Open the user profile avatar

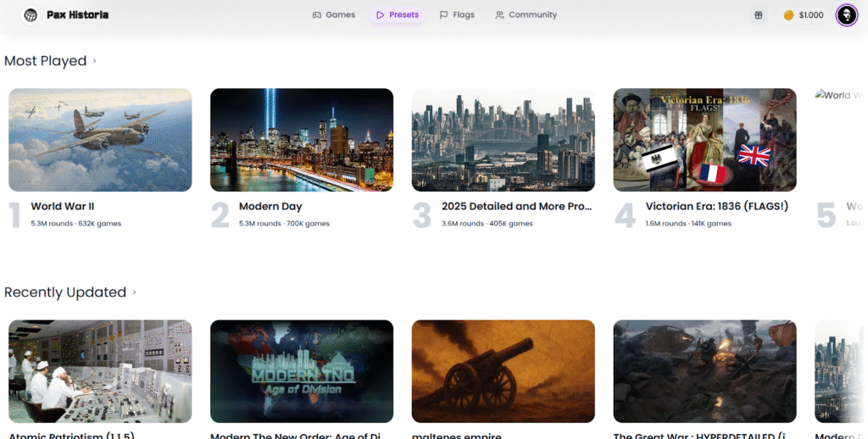[846, 15]
